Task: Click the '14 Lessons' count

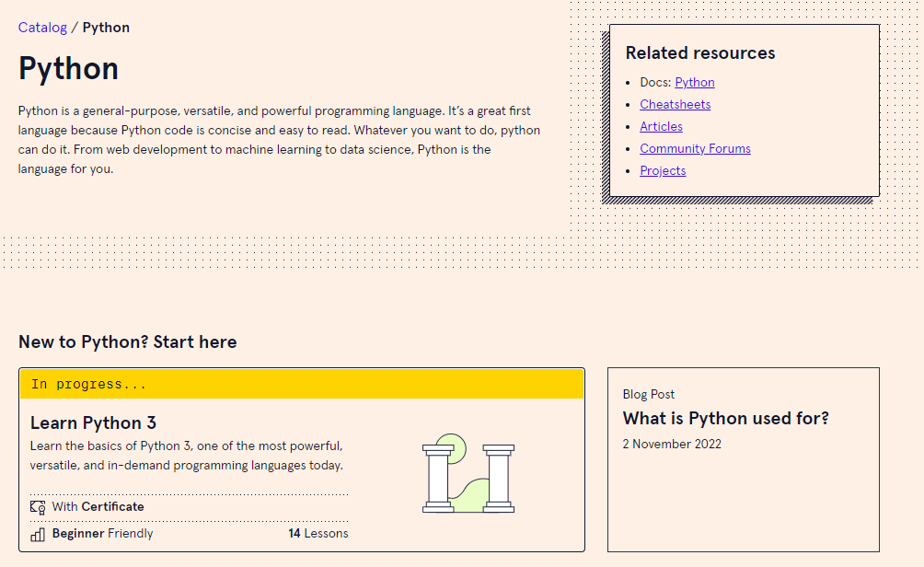Action: tap(318, 533)
